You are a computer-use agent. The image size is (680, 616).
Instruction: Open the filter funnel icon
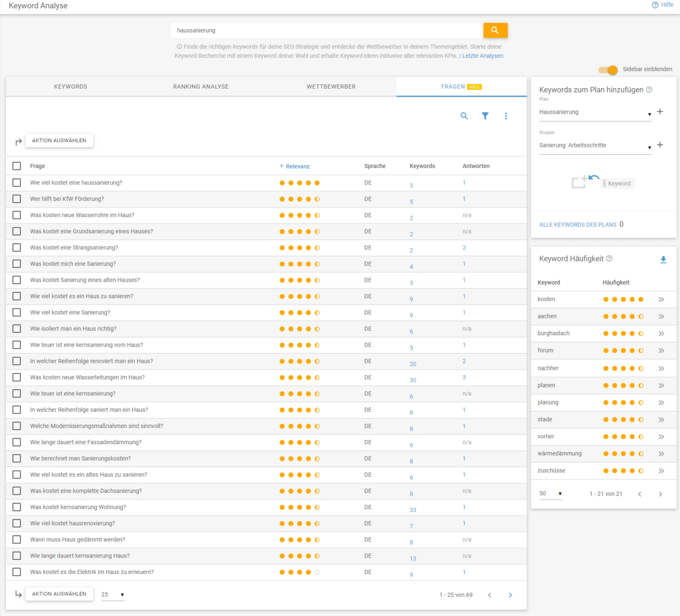click(x=485, y=116)
